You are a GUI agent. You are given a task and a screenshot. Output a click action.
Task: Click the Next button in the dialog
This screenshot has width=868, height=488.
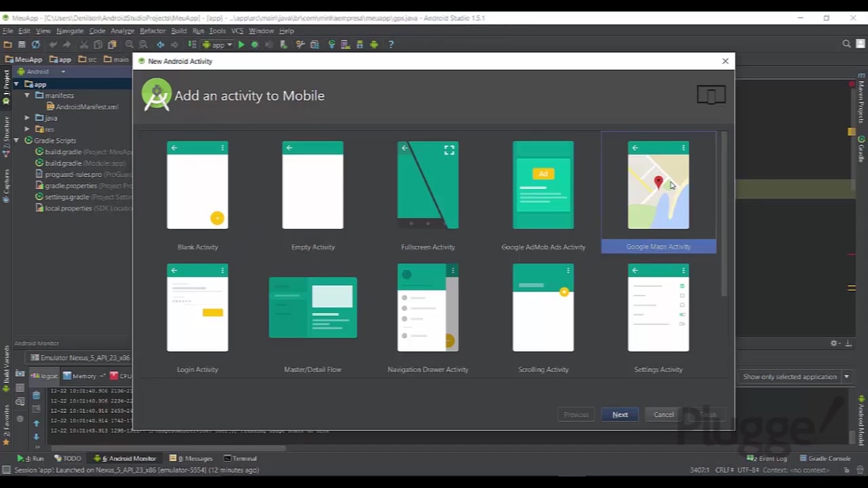click(x=620, y=415)
